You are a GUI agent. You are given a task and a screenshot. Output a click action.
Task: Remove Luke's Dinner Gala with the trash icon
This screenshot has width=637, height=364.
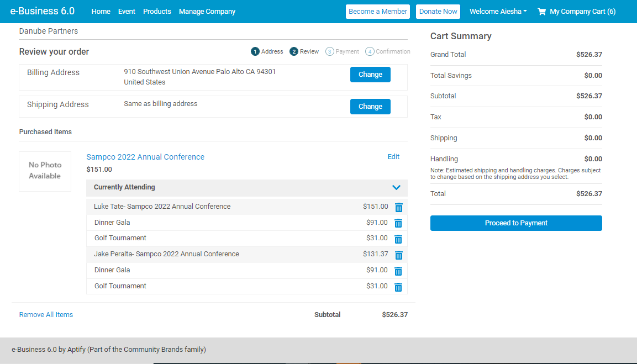pos(398,223)
